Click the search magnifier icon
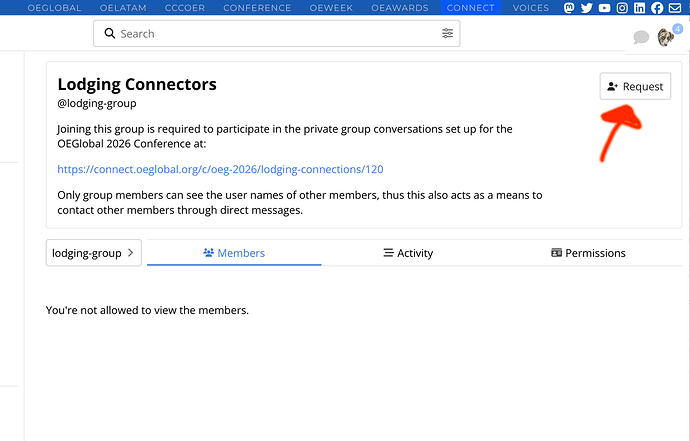The image size is (690, 441). click(110, 33)
